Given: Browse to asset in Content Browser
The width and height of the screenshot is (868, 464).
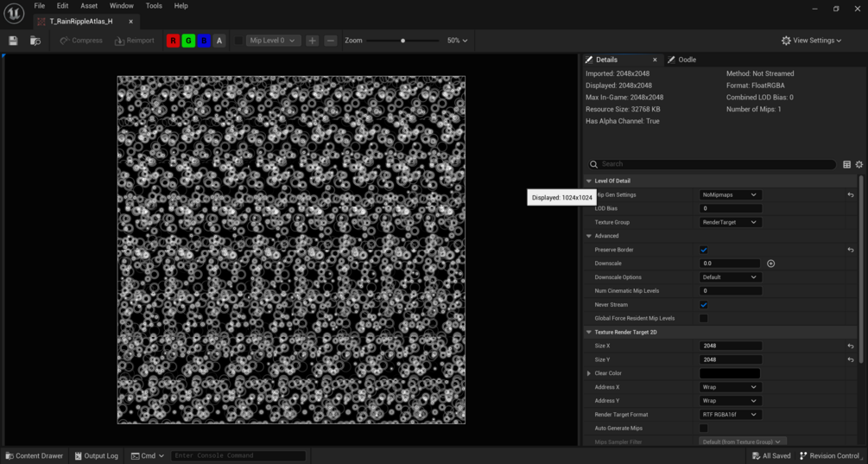Looking at the screenshot, I should pos(35,41).
